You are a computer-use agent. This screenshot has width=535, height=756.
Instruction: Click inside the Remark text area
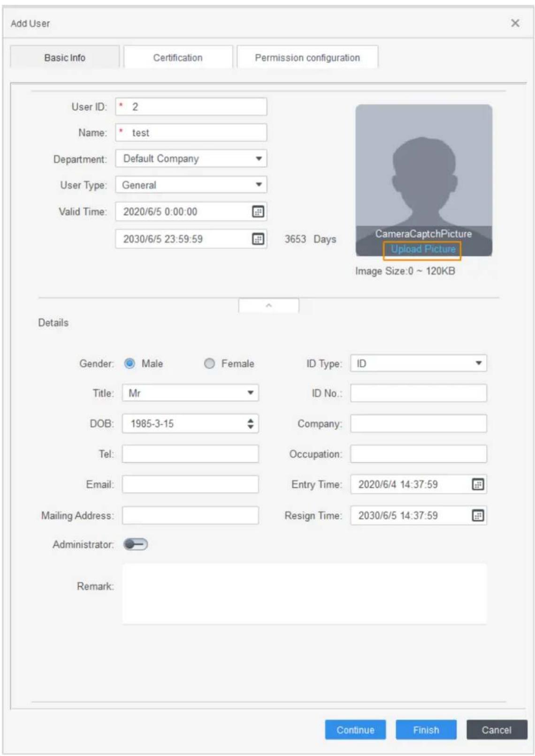click(x=305, y=594)
